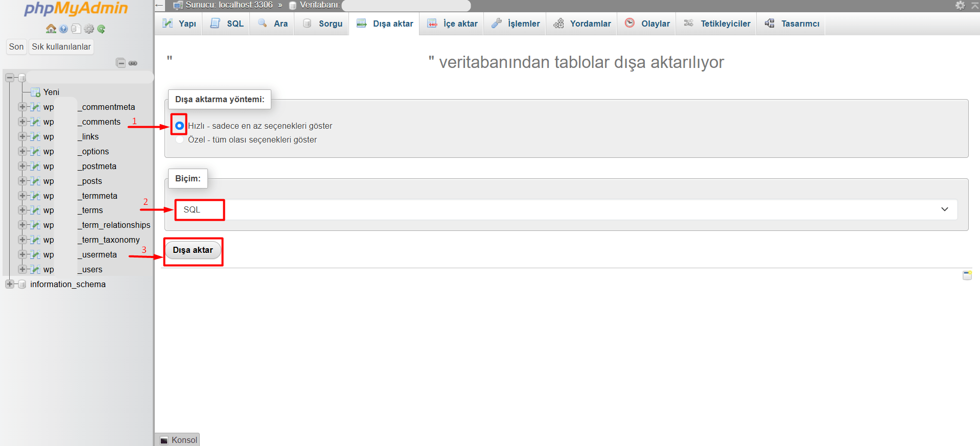The height and width of the screenshot is (446, 980).
Task: Click the chain link icon in sidebar
Action: [x=133, y=63]
